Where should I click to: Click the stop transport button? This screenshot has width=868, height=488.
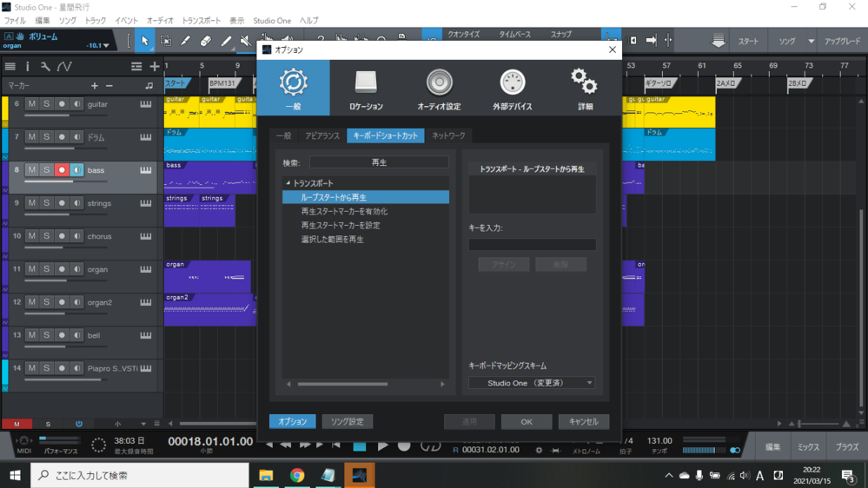(x=359, y=446)
